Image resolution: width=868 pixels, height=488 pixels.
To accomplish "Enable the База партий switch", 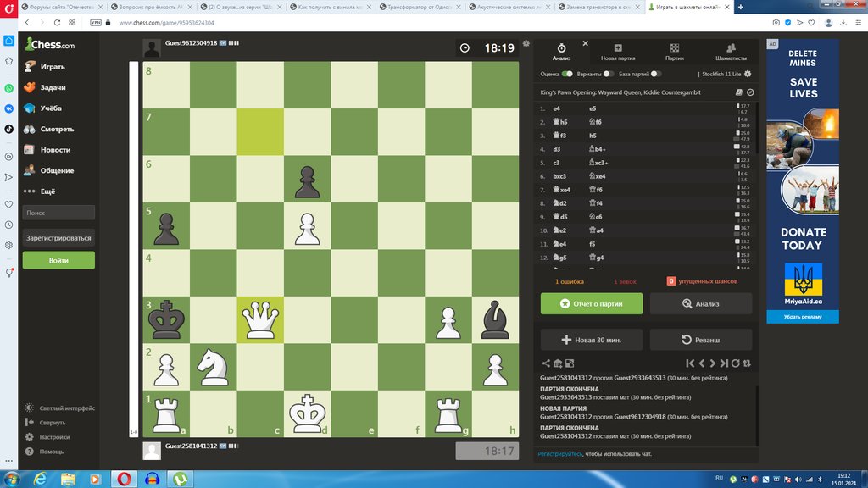I will [x=655, y=74].
